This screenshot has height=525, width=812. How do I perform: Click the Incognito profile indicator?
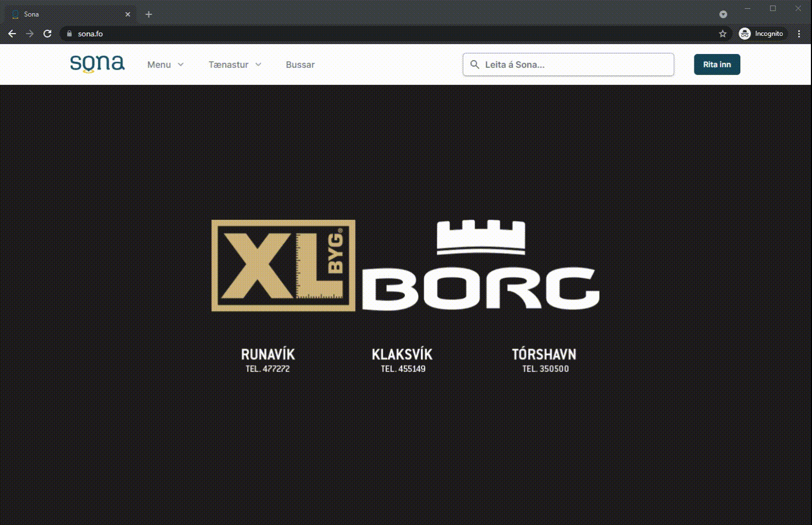coord(761,34)
